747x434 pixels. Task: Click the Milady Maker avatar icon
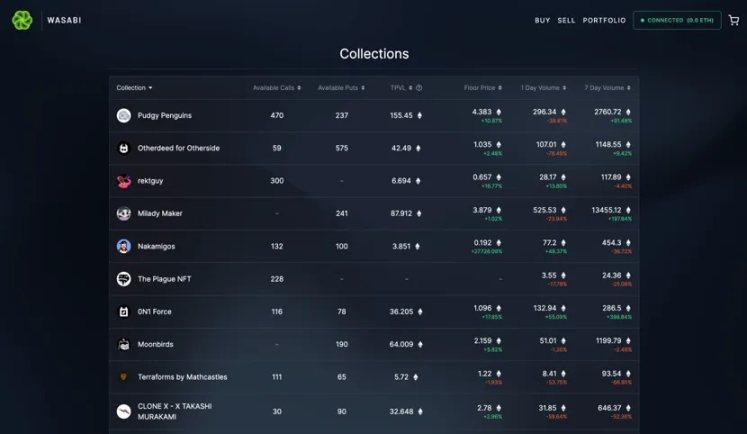click(x=124, y=213)
